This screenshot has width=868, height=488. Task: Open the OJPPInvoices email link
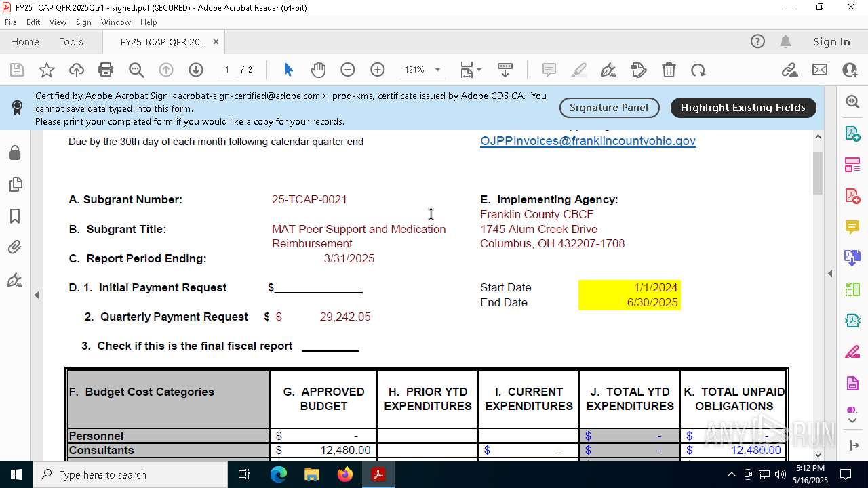pyautogui.click(x=588, y=141)
